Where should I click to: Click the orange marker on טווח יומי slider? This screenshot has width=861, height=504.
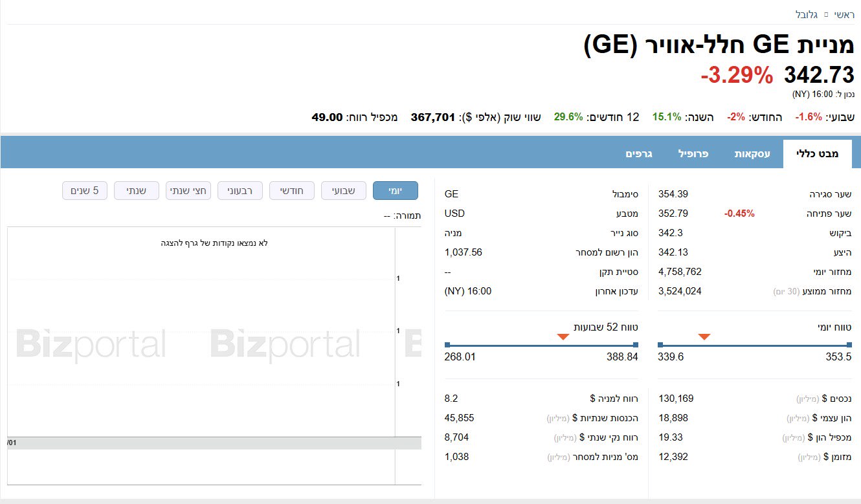pos(704,336)
